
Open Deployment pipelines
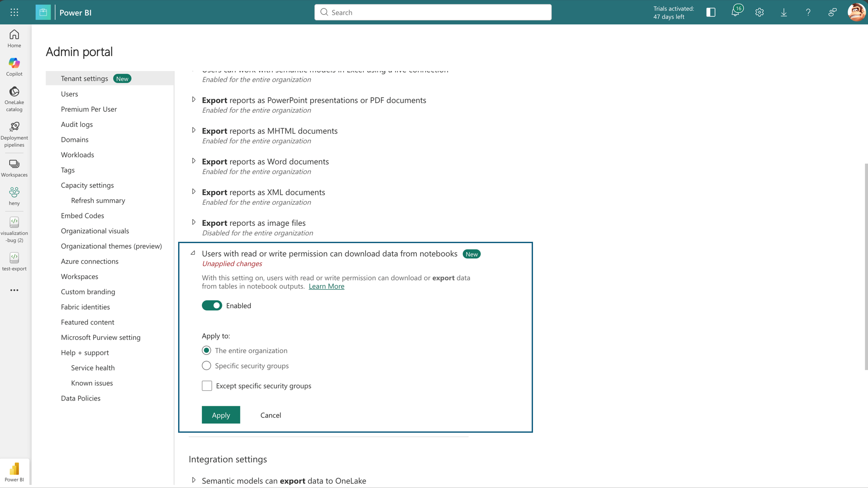(x=14, y=133)
